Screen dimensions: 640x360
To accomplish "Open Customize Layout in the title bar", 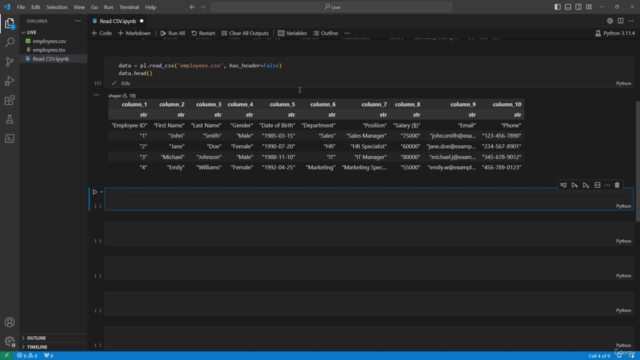I will 589,7.
